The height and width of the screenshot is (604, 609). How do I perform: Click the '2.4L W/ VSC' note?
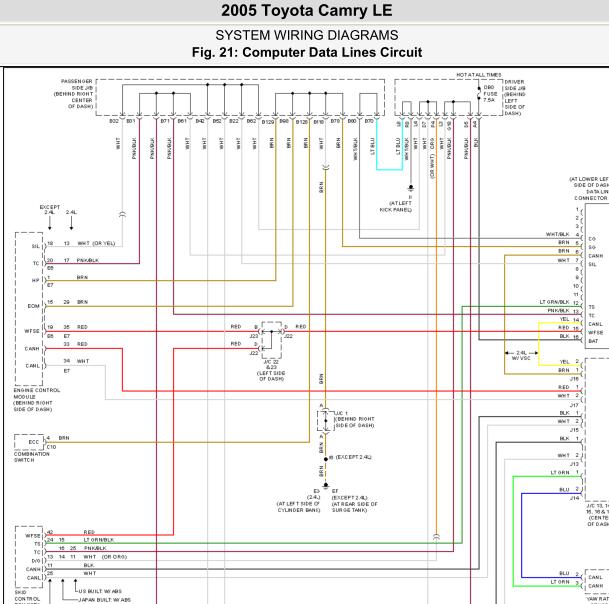[x=521, y=355]
